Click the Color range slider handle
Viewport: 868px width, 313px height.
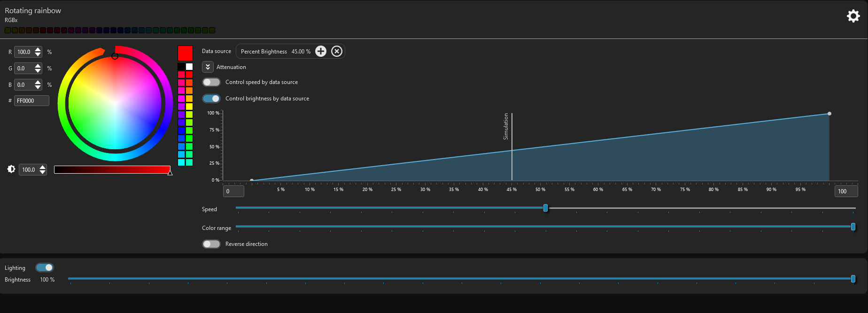point(853,227)
